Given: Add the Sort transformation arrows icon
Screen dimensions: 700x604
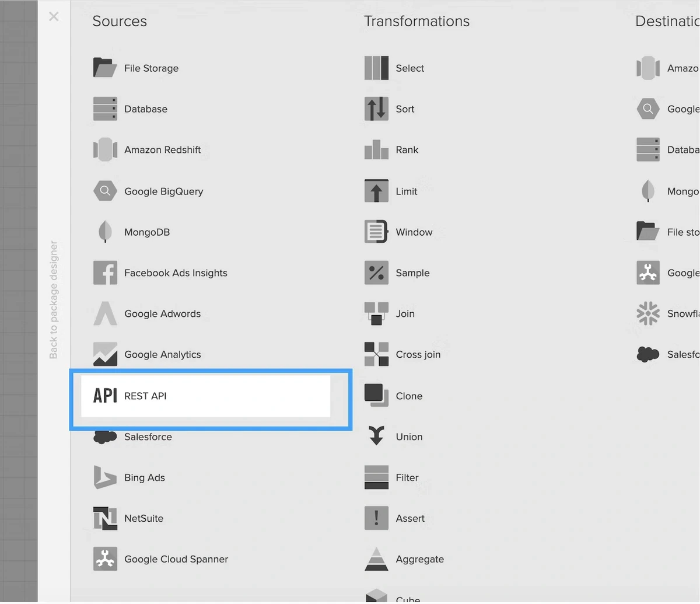Looking at the screenshot, I should tap(376, 109).
